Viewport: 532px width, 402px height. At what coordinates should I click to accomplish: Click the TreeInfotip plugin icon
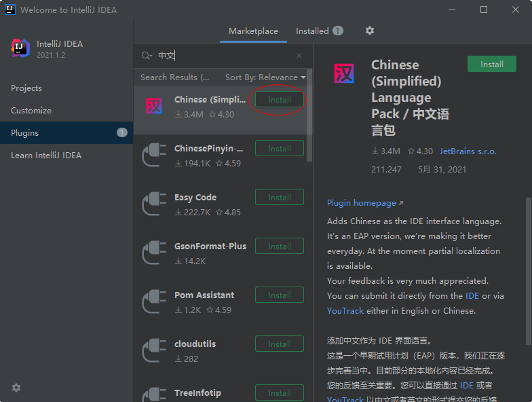point(154,395)
